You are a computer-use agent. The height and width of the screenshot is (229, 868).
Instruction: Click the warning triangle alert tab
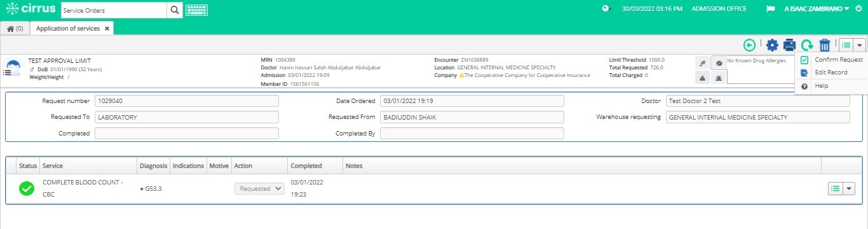click(702, 77)
